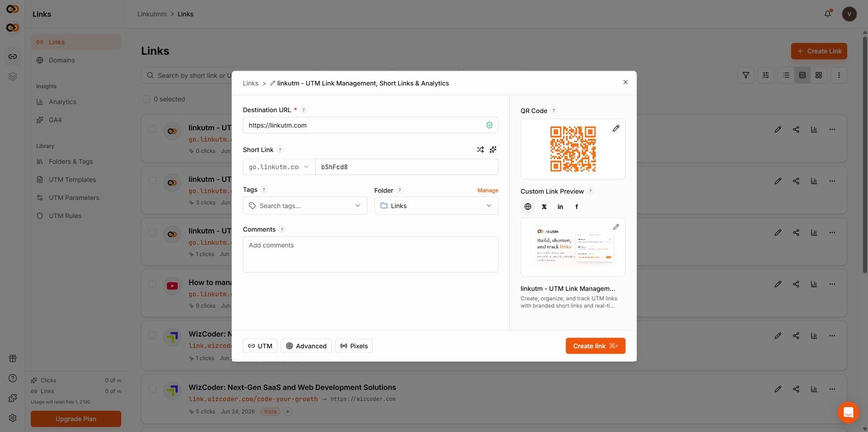Add a tag to the insta-tagged link

point(288,412)
